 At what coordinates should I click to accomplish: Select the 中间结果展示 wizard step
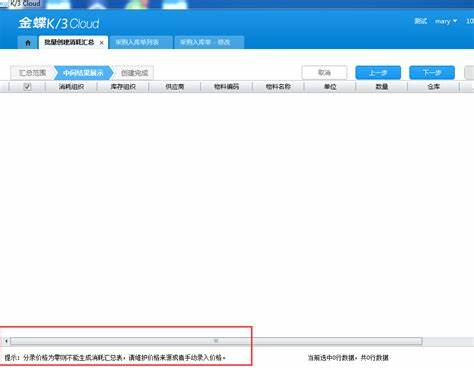(83, 73)
